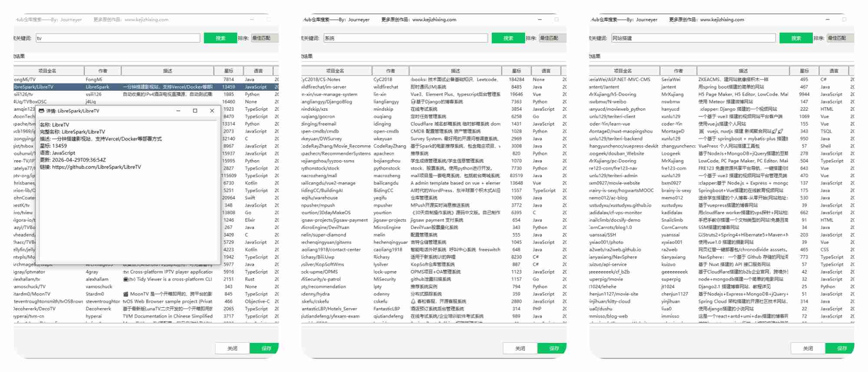Viewport: 868px width, 372px height.
Task: Sort by the 星标 column header in the 系统 window
Action: pos(516,71)
